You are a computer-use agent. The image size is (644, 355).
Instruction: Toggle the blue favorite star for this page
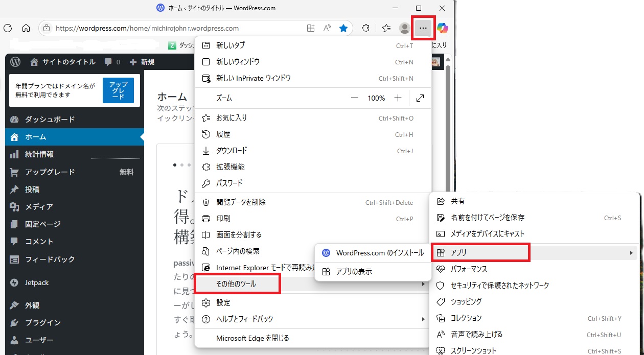click(343, 28)
